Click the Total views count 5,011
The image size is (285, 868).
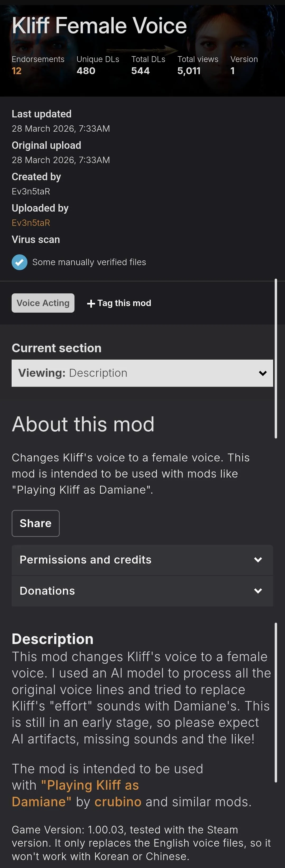click(189, 71)
